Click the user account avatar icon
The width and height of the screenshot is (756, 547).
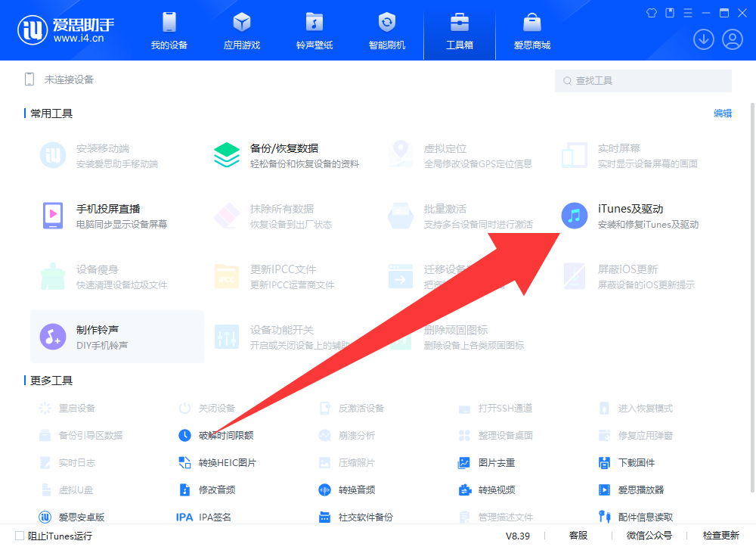(x=733, y=39)
